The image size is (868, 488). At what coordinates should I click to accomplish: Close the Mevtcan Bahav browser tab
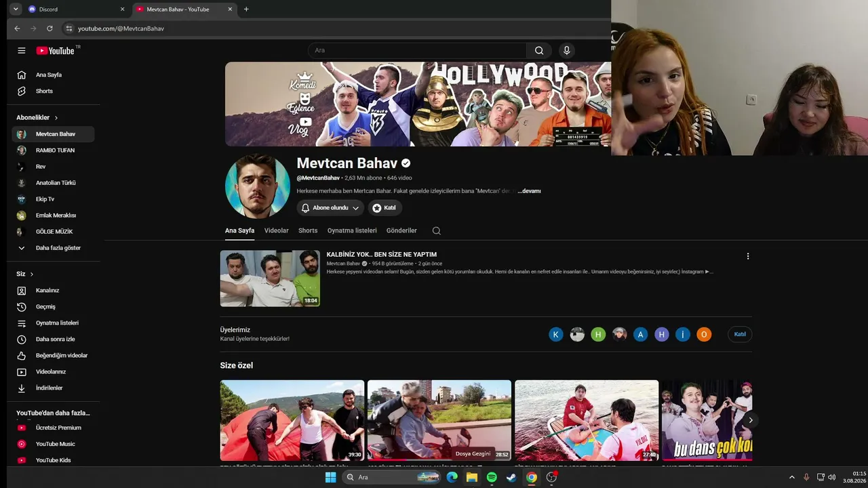(x=230, y=9)
